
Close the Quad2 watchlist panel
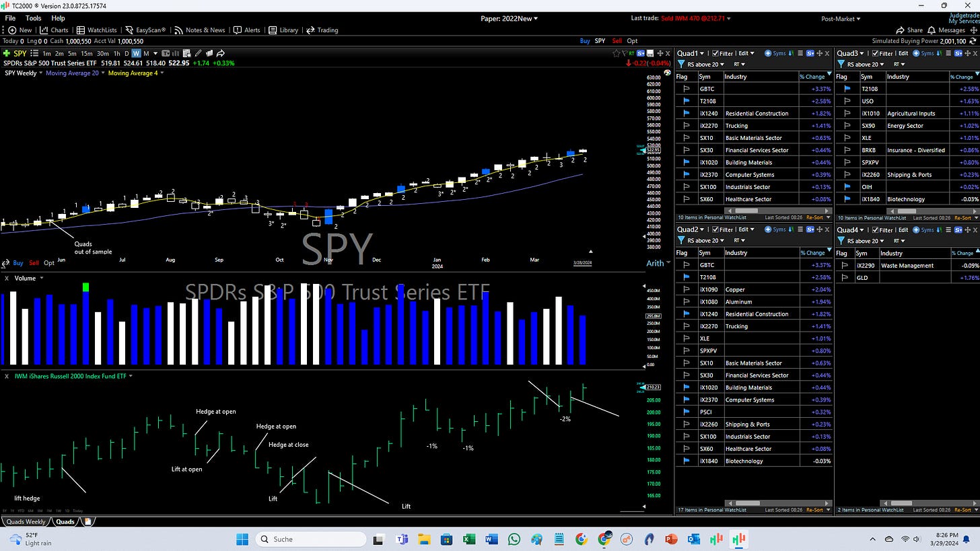tap(827, 229)
